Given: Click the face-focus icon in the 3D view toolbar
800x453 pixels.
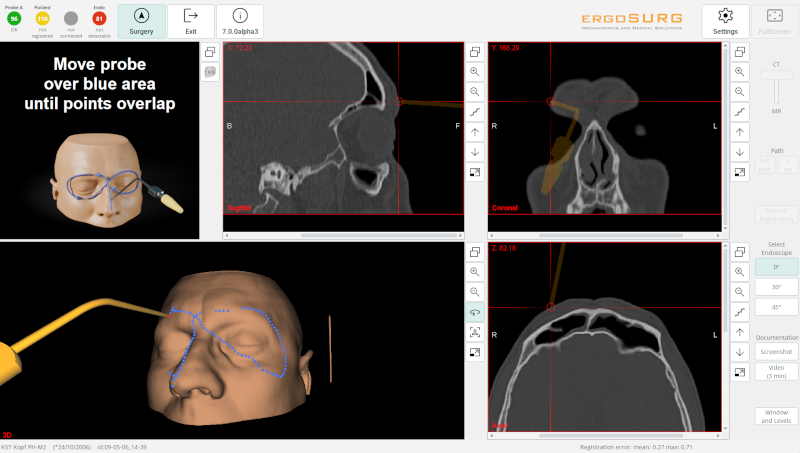Looking at the screenshot, I should [475, 332].
